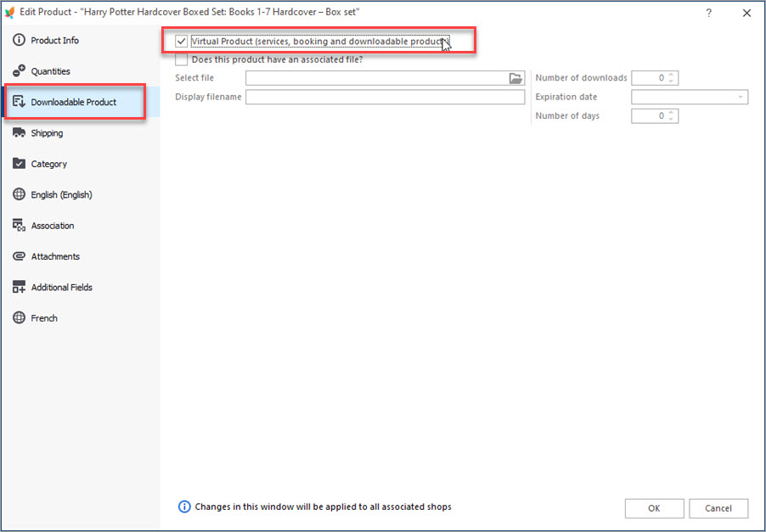Click the Association sidebar icon
This screenshot has height=532, width=766.
coord(19,225)
